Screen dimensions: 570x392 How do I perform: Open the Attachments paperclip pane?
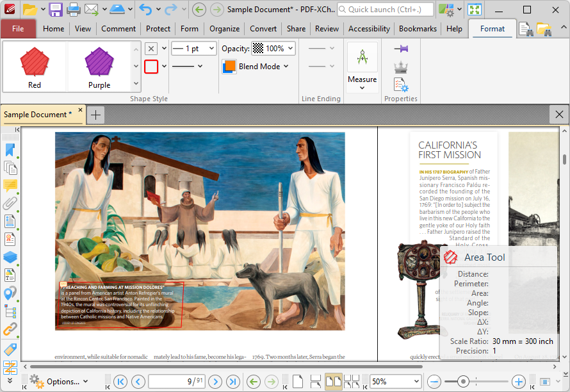tap(10, 203)
